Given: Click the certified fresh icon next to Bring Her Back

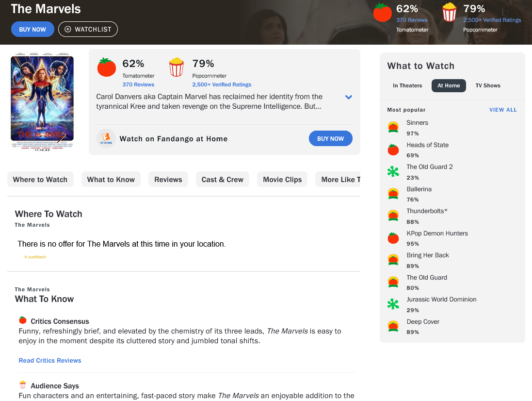Looking at the screenshot, I should coord(393,260).
